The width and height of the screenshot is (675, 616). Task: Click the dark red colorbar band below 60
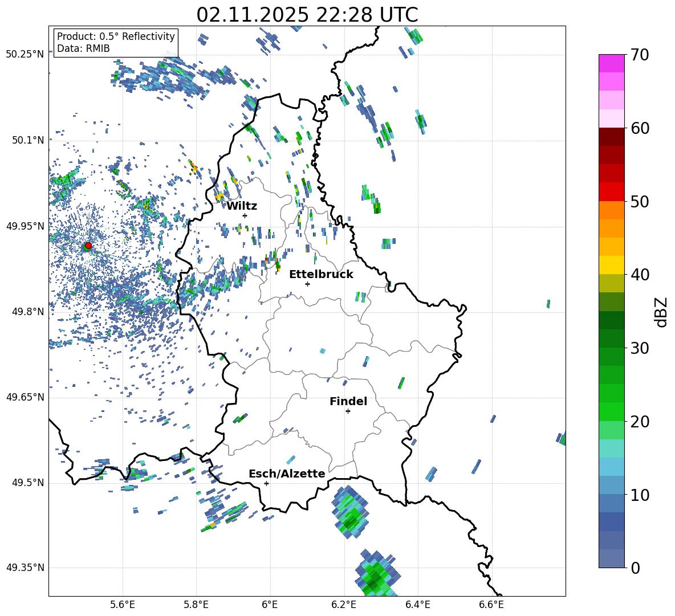pos(611,137)
